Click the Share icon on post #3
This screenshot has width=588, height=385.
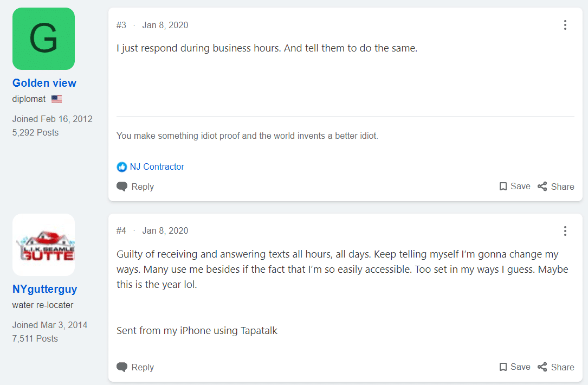coord(542,187)
